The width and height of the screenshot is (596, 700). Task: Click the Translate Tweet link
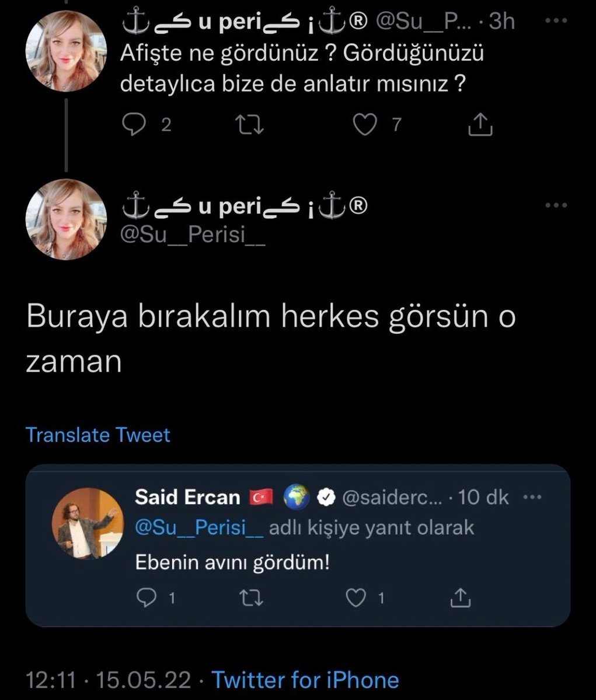pyautogui.click(x=98, y=435)
